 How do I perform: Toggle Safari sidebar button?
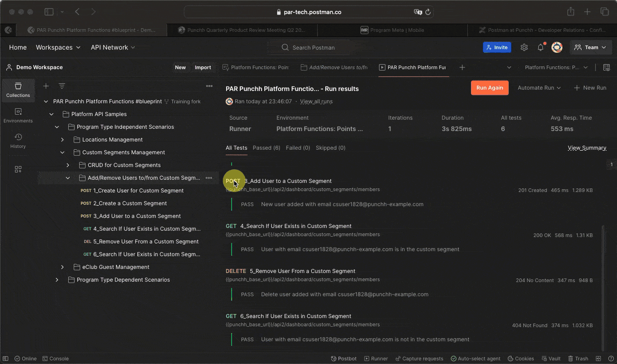pos(49,12)
